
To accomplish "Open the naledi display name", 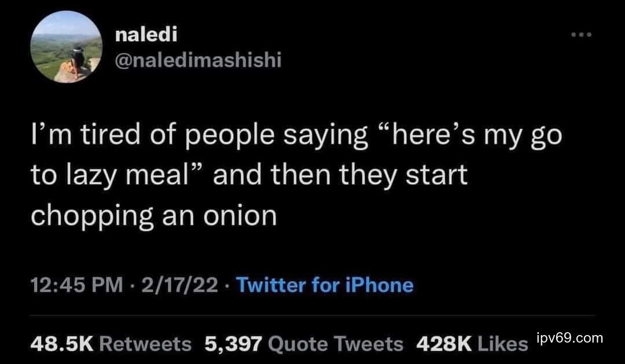I will point(146,35).
